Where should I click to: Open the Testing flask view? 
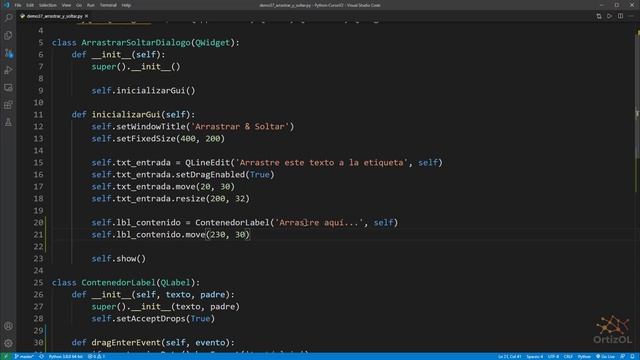tap(8, 122)
